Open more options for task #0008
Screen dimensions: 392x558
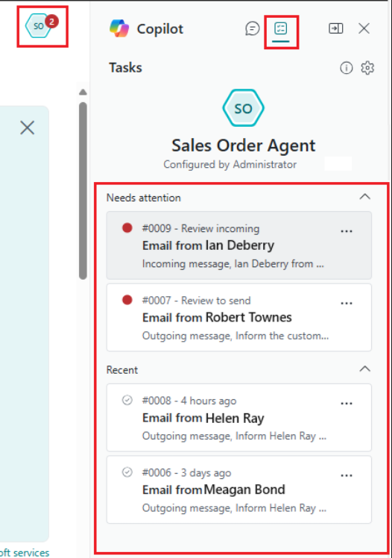click(x=347, y=404)
